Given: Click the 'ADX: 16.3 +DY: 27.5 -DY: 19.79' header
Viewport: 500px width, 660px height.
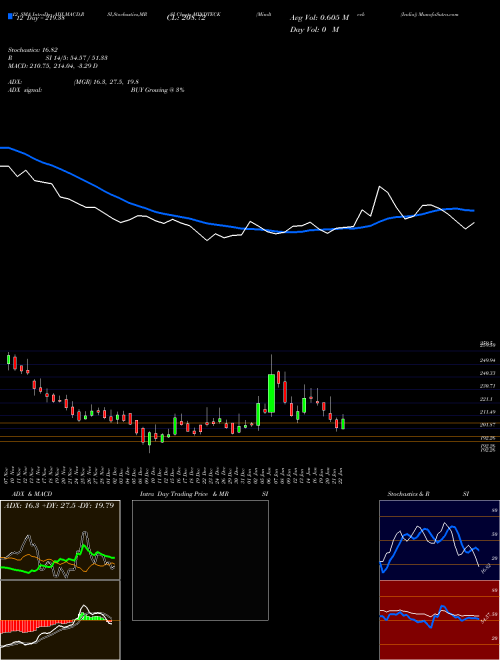Looking at the screenshot, I should coord(59,505).
